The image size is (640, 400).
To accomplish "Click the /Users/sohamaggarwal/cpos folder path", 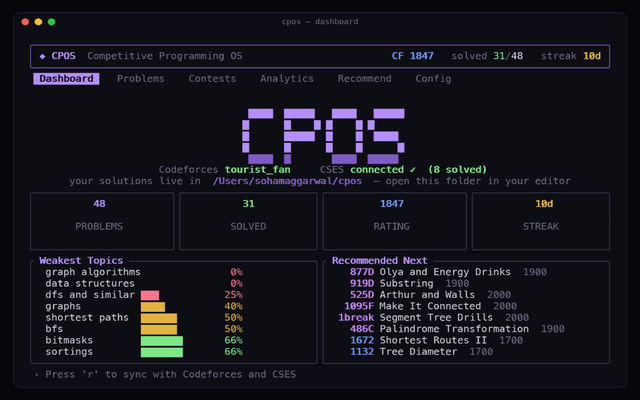I will pos(287,181).
